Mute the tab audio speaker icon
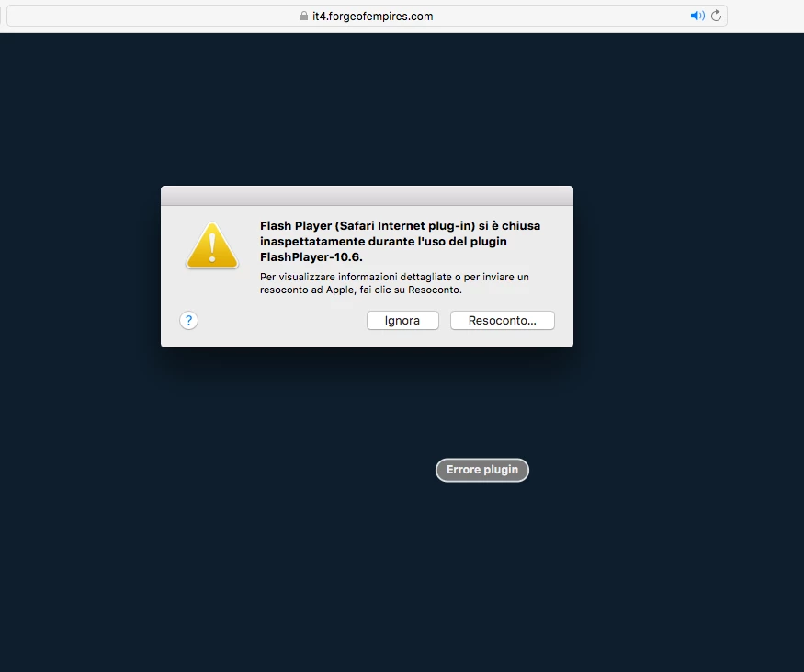Image resolution: width=804 pixels, height=672 pixels. click(x=697, y=16)
